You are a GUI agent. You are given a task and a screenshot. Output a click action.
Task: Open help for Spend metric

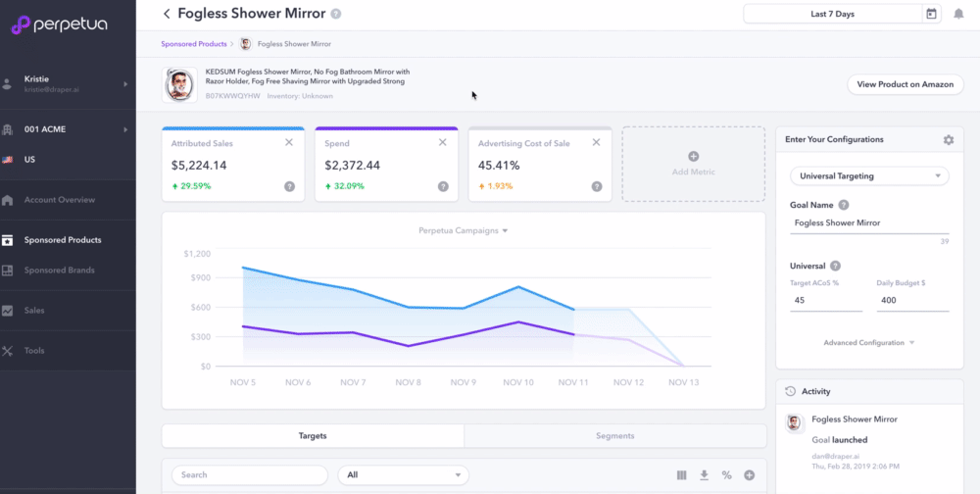coord(443,186)
